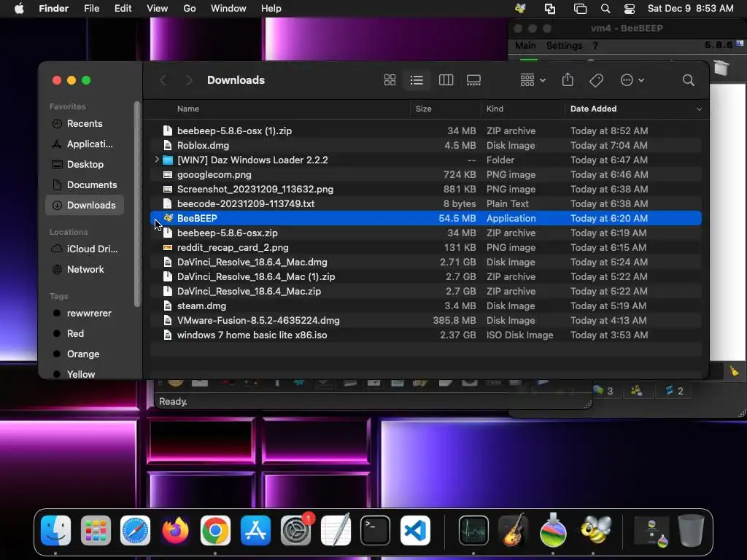Open App Store from the Dock
Image resolution: width=747 pixels, height=560 pixels.
coord(255,531)
